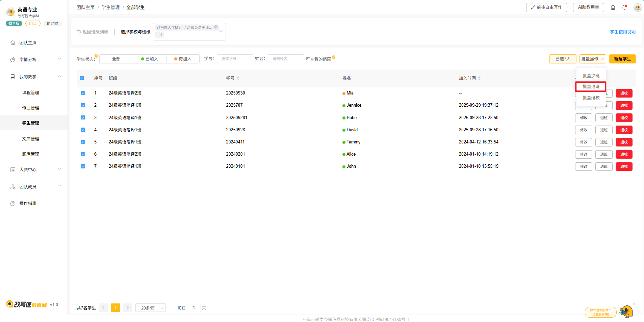Click the 新建学生 button
The height and width of the screenshot is (322, 644).
[x=622, y=59]
